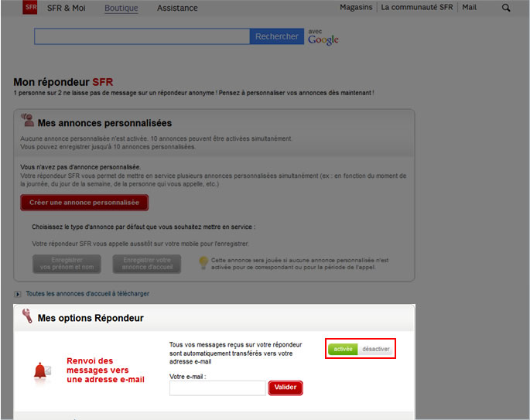The width and height of the screenshot is (530, 420).
Task: Switch toggle to désactiver
Action: pos(375,349)
